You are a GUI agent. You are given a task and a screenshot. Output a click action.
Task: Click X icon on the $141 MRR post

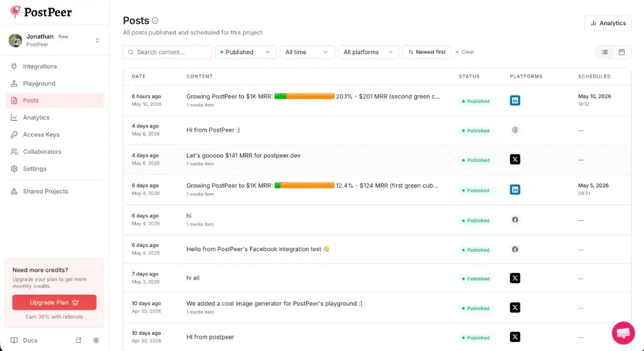[515, 159]
